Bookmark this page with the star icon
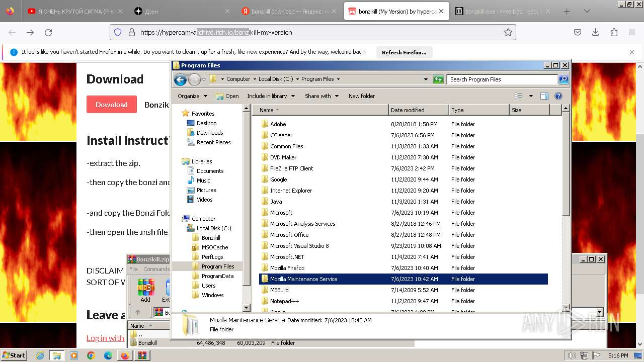Viewport: 644px width, 362px height. (x=508, y=32)
